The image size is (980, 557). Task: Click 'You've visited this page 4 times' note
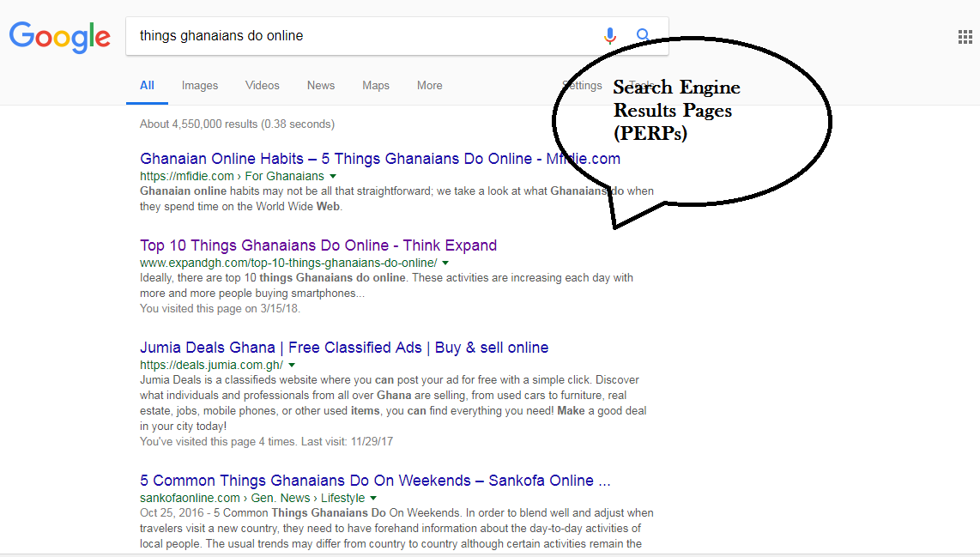[266, 441]
